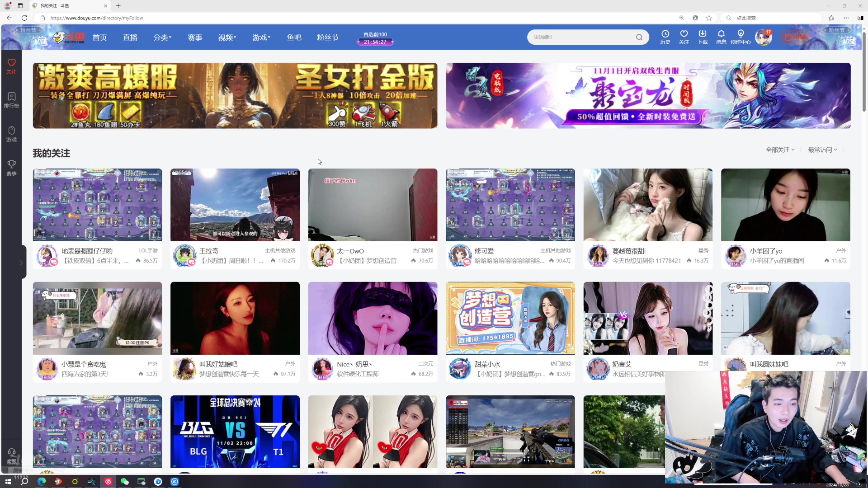Open 蔓越莓很甜's live stream room

tap(647, 205)
